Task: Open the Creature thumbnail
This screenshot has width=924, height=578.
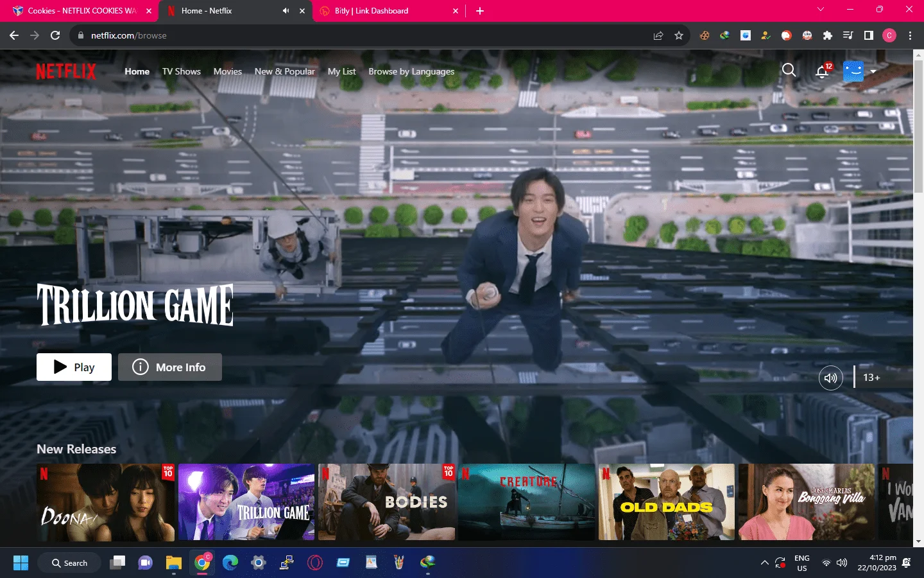Action: coord(527,502)
